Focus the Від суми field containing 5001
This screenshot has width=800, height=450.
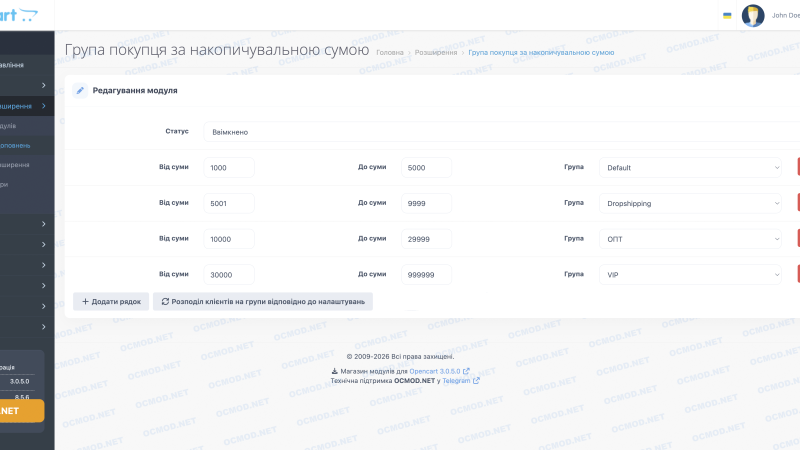point(229,203)
